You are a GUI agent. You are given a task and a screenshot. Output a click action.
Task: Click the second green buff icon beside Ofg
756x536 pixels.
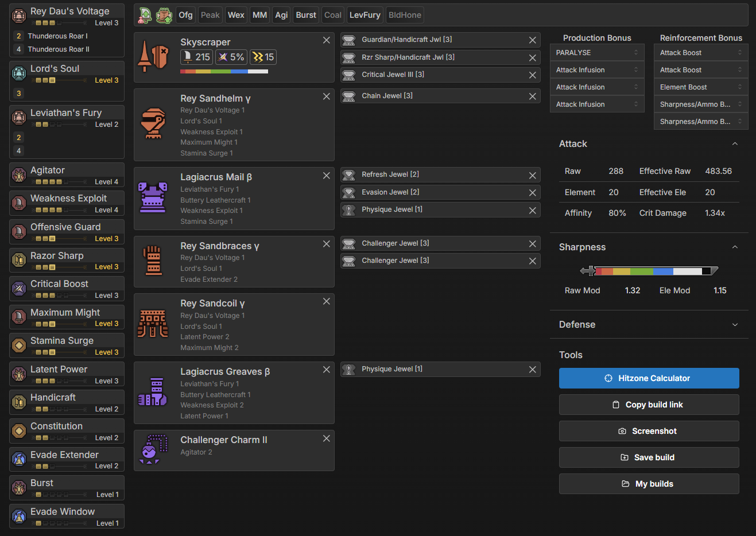point(164,15)
